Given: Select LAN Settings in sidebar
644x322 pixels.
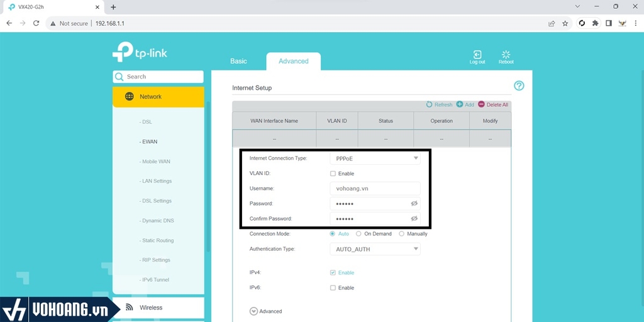Looking at the screenshot, I should (155, 181).
